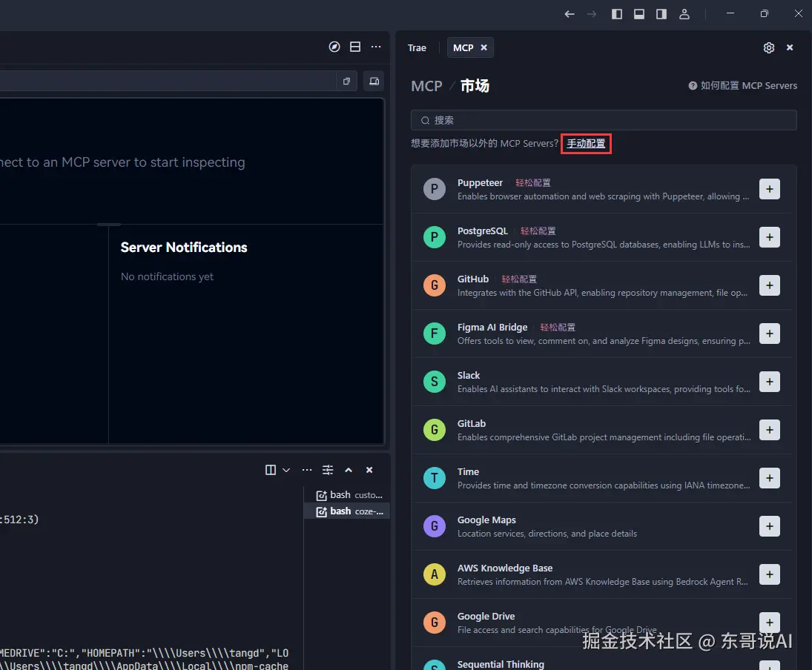Click the Server Notifications heading
The image size is (812, 670).
184,248
